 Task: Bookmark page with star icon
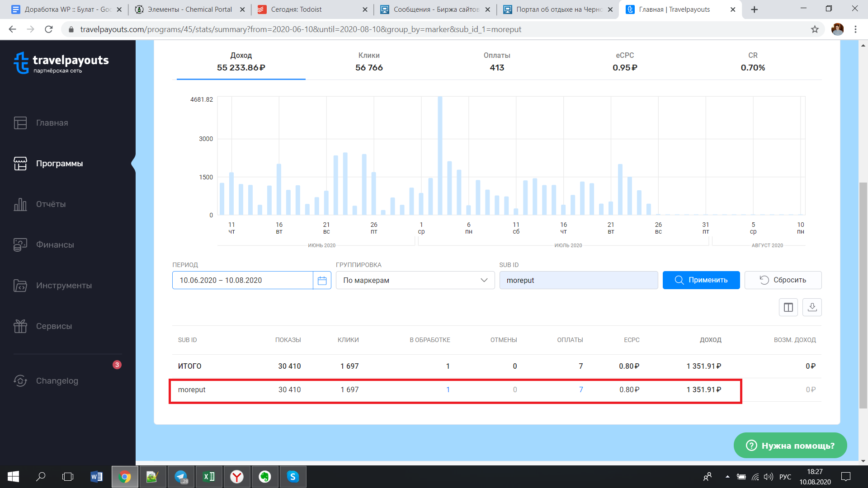(815, 29)
